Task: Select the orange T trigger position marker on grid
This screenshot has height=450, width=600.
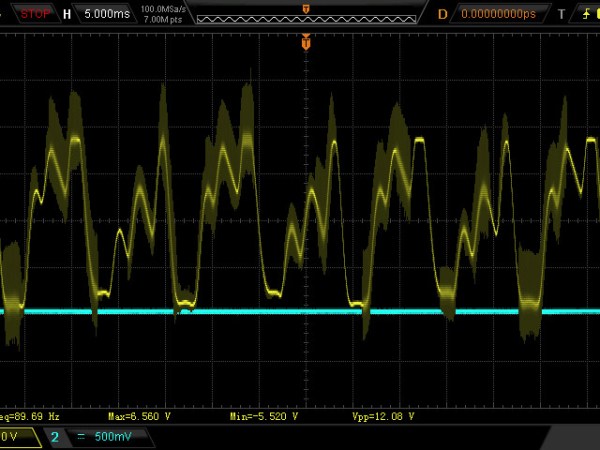Action: (306, 42)
